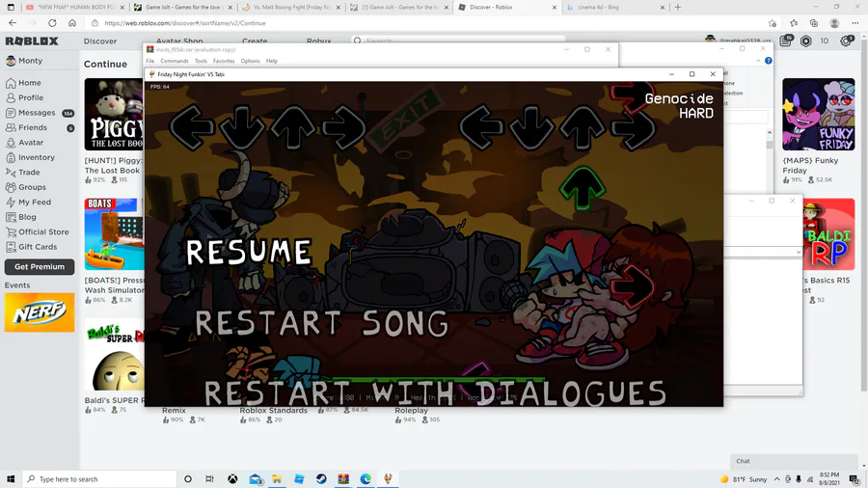The height and width of the screenshot is (488, 868).
Task: Click the Get Premium button
Action: (x=40, y=267)
